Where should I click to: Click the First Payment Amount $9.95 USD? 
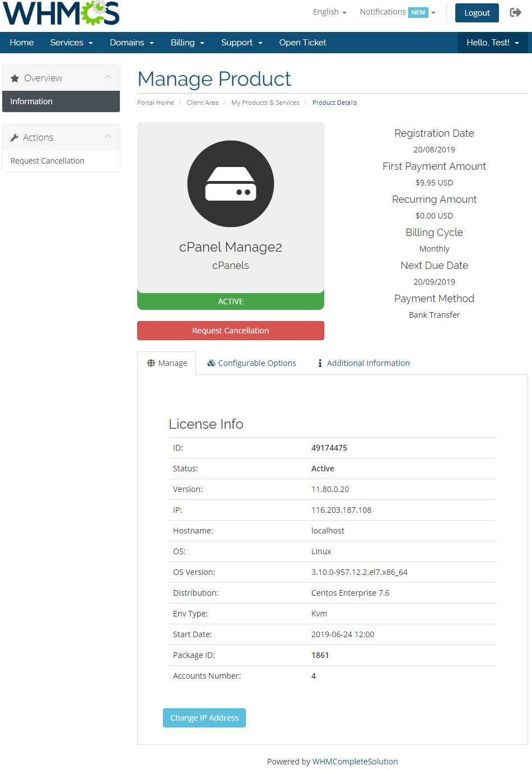[x=435, y=183]
